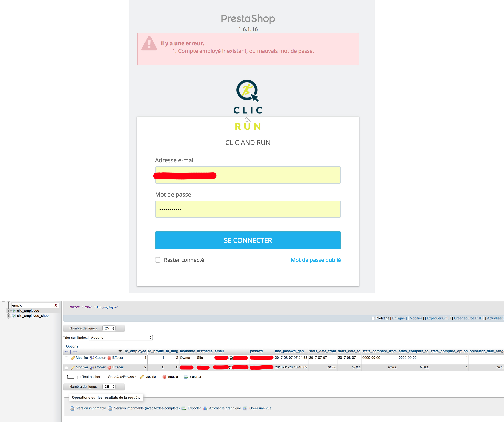Click the SE CONNECTER button
504x422 pixels.
click(248, 240)
